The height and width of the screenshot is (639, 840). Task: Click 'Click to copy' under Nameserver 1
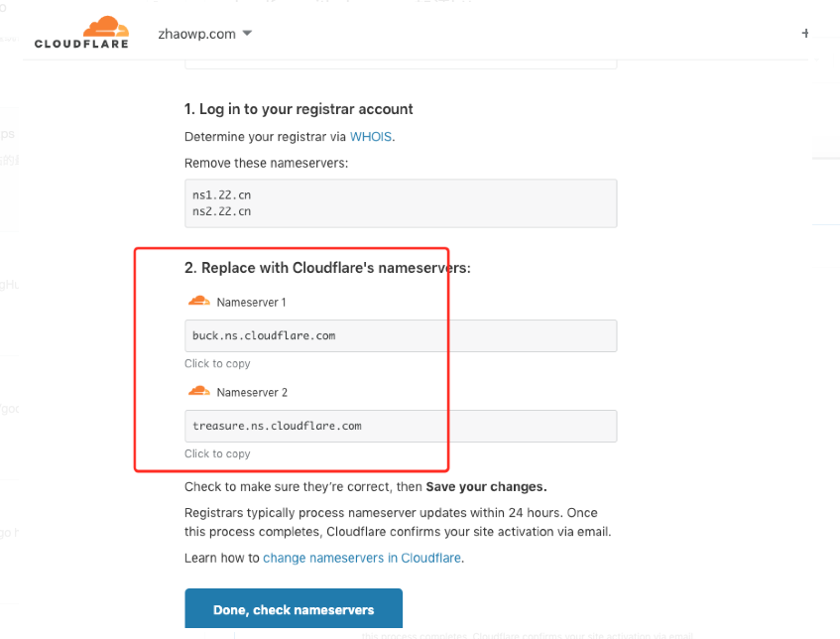click(217, 363)
